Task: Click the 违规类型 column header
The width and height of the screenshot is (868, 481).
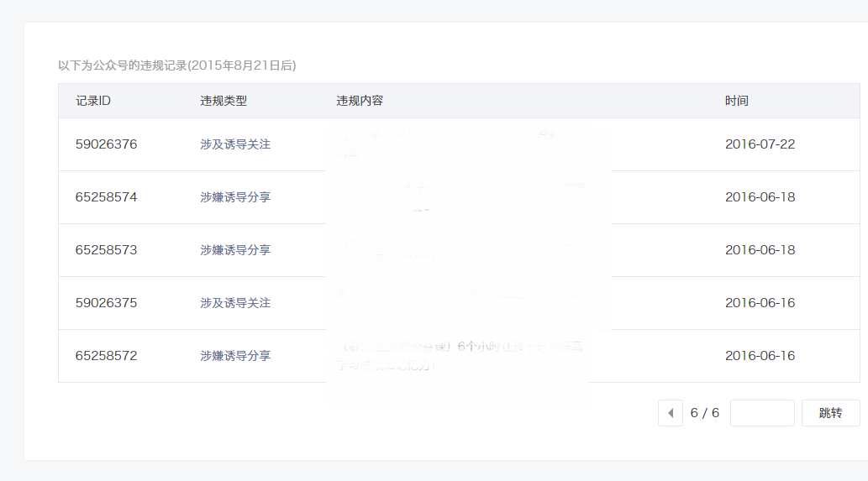Action: (224, 101)
